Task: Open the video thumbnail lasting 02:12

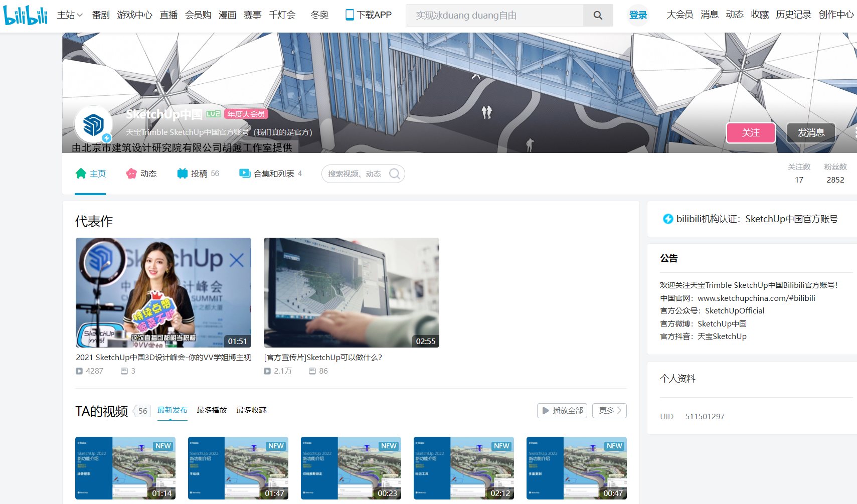Action: coord(464,468)
